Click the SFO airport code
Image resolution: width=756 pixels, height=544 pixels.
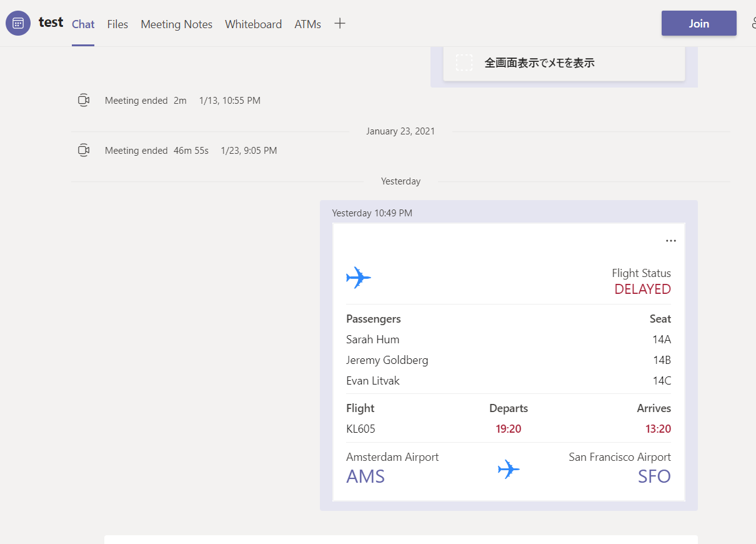pyautogui.click(x=654, y=476)
